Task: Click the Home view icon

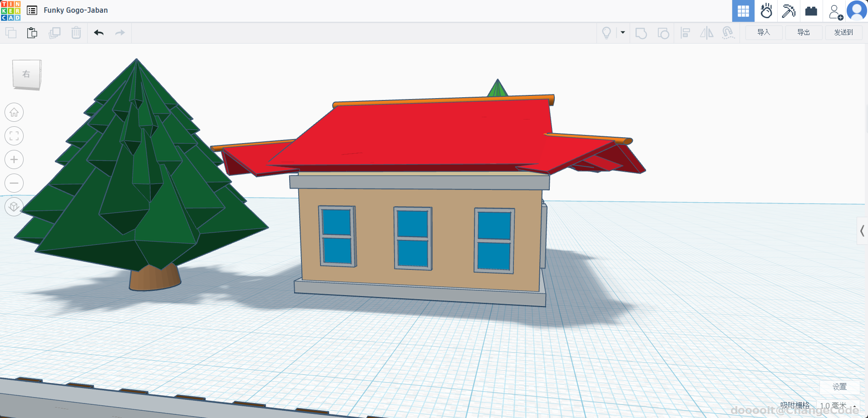Action: tap(14, 112)
